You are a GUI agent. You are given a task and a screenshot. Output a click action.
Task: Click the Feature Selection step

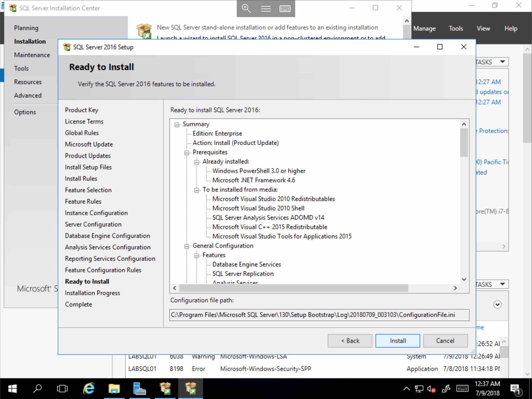[88, 190]
